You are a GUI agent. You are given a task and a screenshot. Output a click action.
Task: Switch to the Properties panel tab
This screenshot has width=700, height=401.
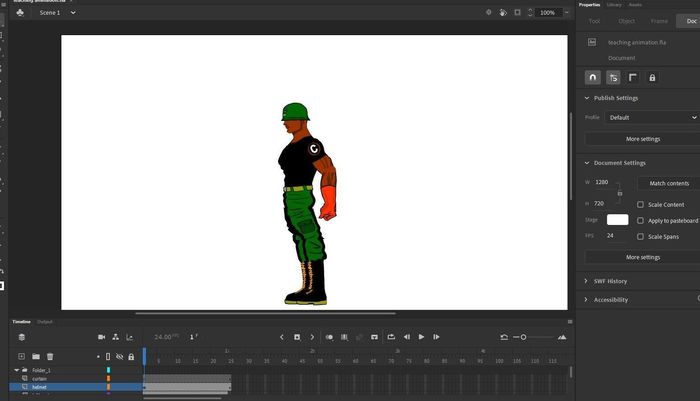pyautogui.click(x=589, y=4)
